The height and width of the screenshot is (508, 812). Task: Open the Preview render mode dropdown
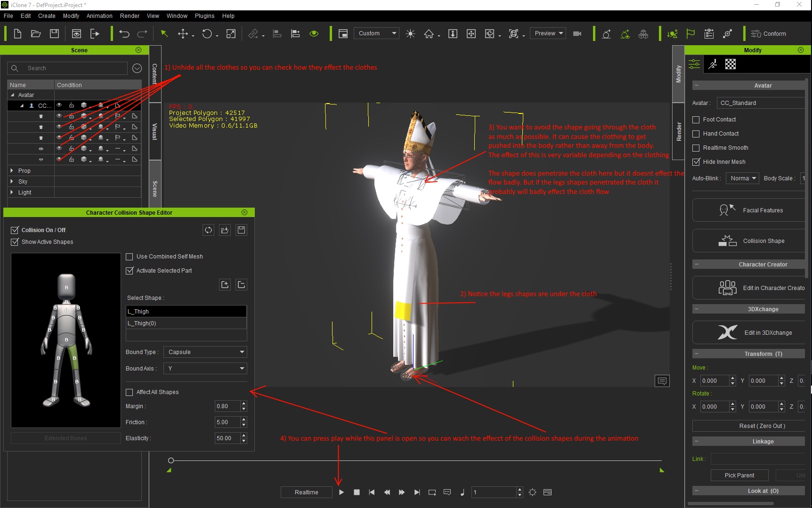(x=548, y=33)
